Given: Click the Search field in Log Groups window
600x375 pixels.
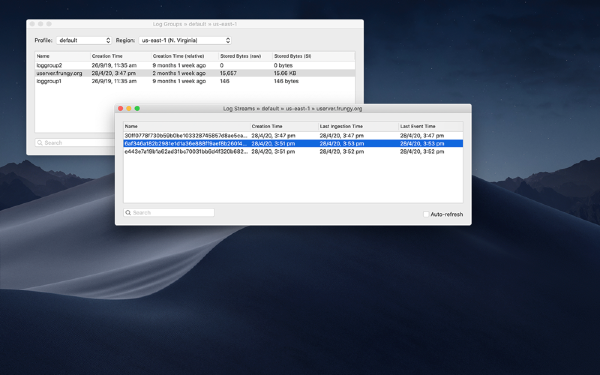Looking at the screenshot, I should 75,143.
